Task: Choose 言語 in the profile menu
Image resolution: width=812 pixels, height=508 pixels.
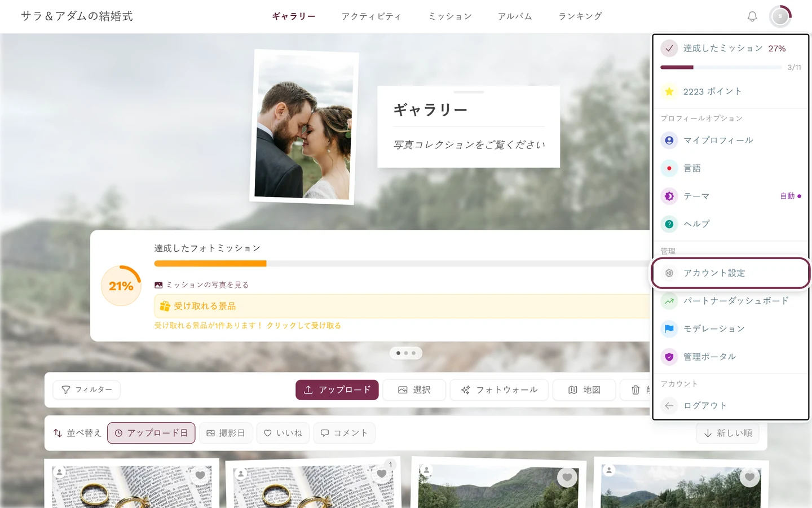Action: pos(731,168)
